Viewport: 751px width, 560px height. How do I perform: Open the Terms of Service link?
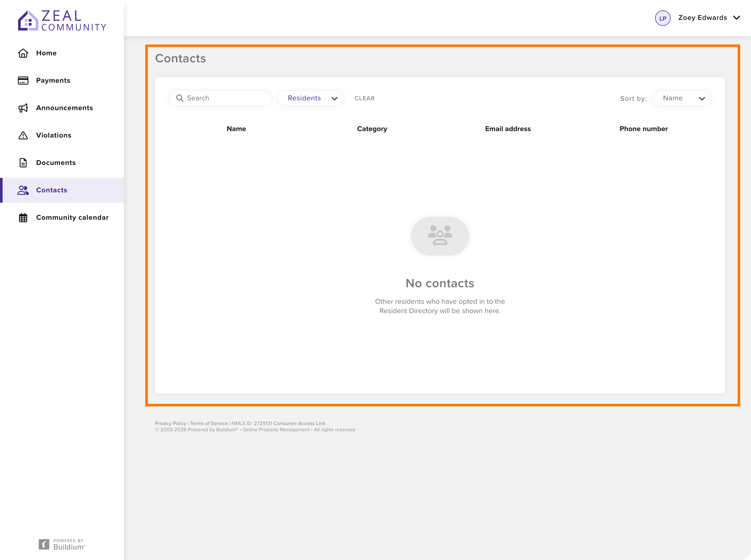tap(209, 423)
